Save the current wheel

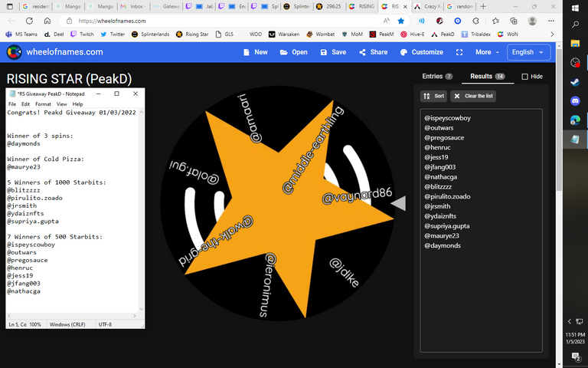coord(333,52)
